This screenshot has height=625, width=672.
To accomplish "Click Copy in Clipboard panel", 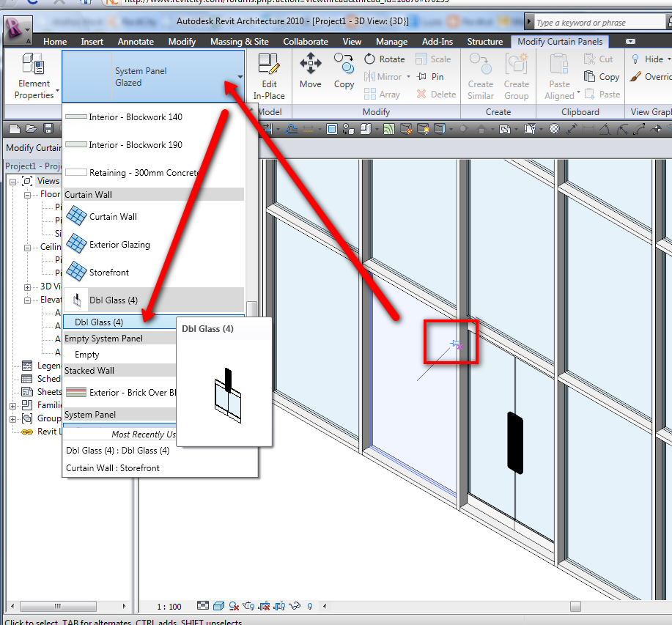I will point(602,77).
